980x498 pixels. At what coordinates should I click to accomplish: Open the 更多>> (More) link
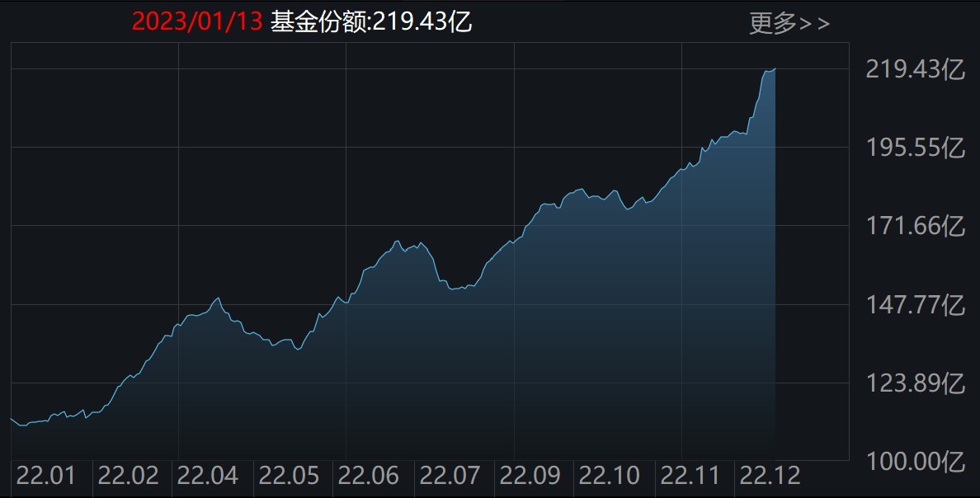(x=789, y=21)
